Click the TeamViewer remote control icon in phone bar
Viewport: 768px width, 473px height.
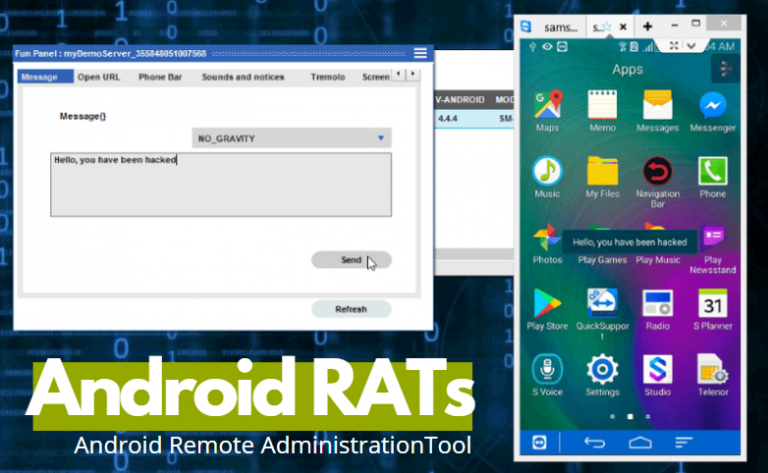(539, 443)
